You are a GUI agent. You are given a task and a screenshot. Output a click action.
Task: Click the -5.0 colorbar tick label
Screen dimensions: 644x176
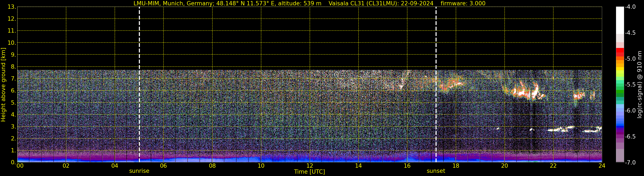click(630, 59)
